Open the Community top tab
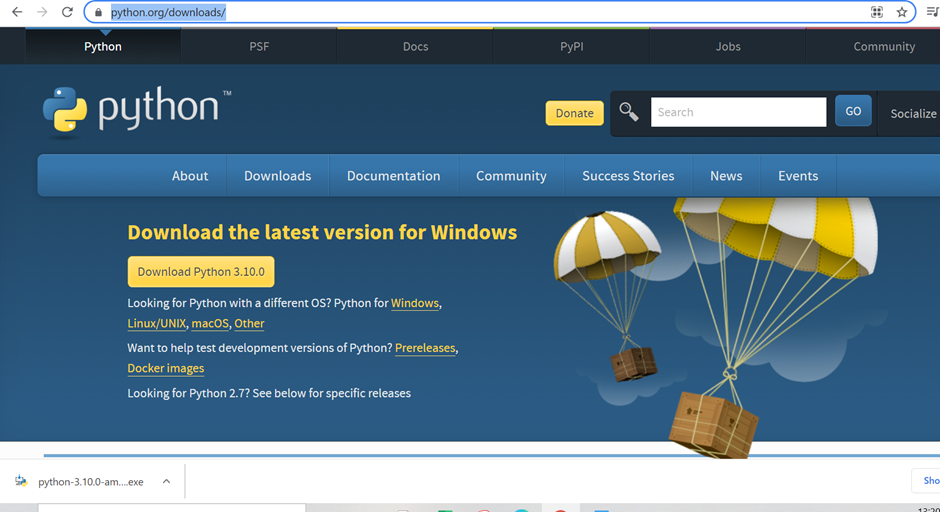 point(884,47)
